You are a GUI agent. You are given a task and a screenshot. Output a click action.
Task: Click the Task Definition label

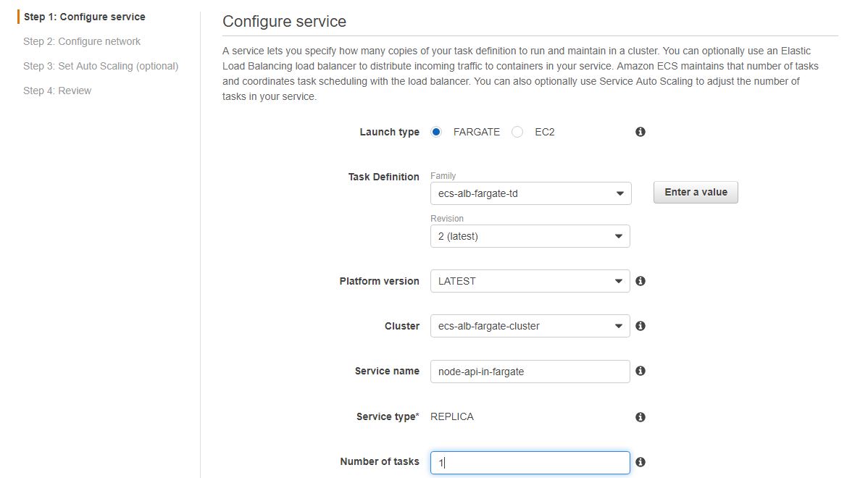(x=383, y=177)
